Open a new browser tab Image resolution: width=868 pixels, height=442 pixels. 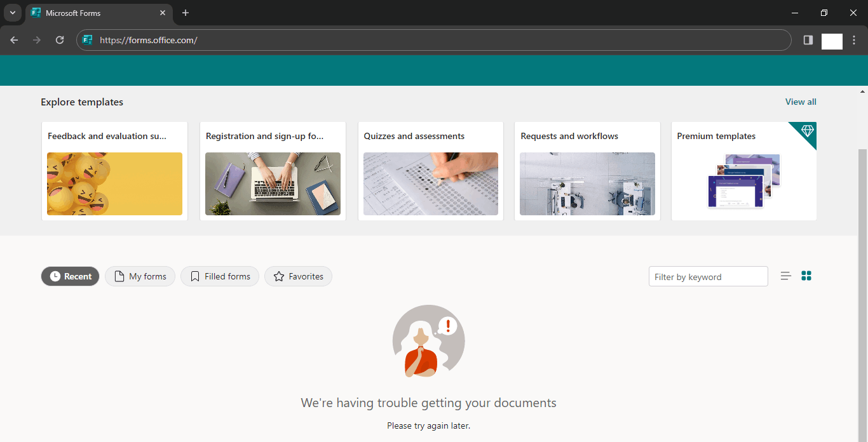click(x=186, y=13)
